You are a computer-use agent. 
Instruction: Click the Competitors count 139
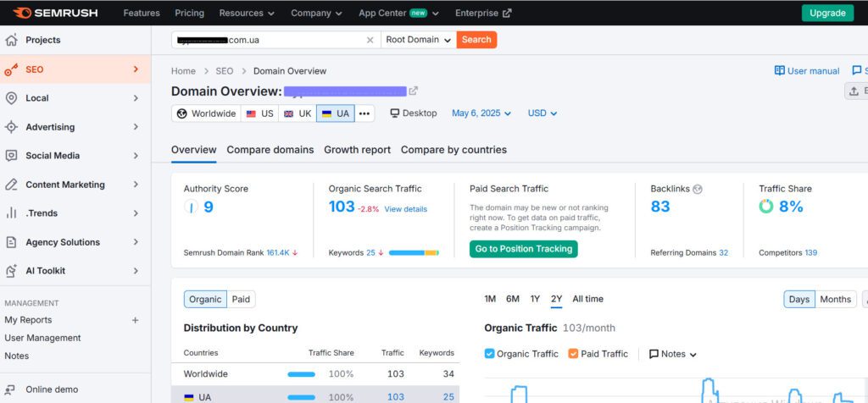point(811,252)
